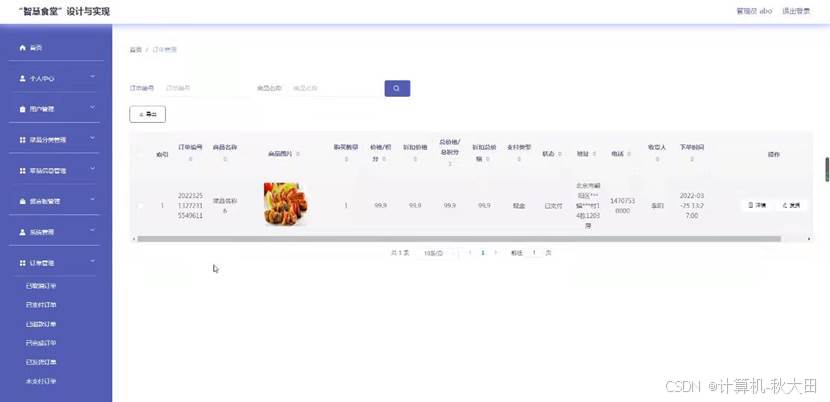Click the sort icon on 电话 column

coord(629,154)
